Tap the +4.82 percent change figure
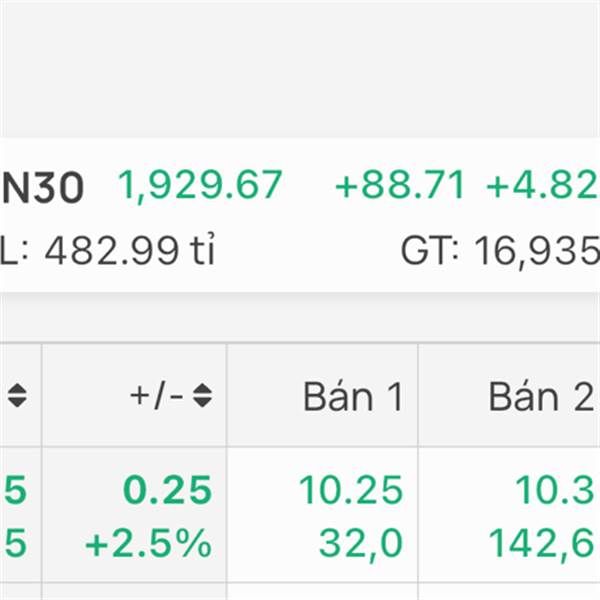This screenshot has width=600, height=600. tap(542, 186)
